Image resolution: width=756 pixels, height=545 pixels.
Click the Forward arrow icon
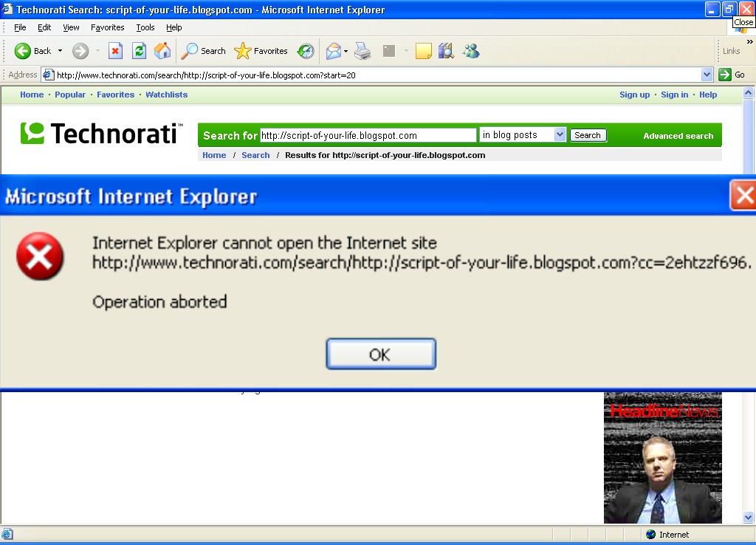click(80, 51)
